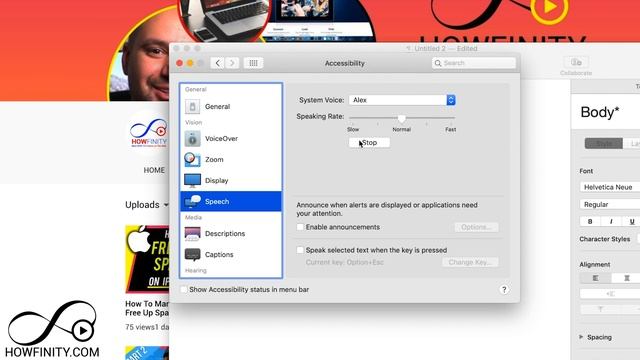Open the second uploaded video thumbnail
This screenshot has height=360, width=640.
[147, 353]
